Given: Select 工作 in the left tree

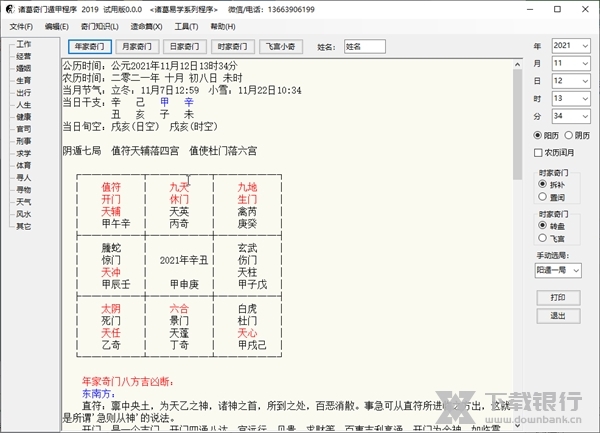Looking at the screenshot, I should point(23,44).
